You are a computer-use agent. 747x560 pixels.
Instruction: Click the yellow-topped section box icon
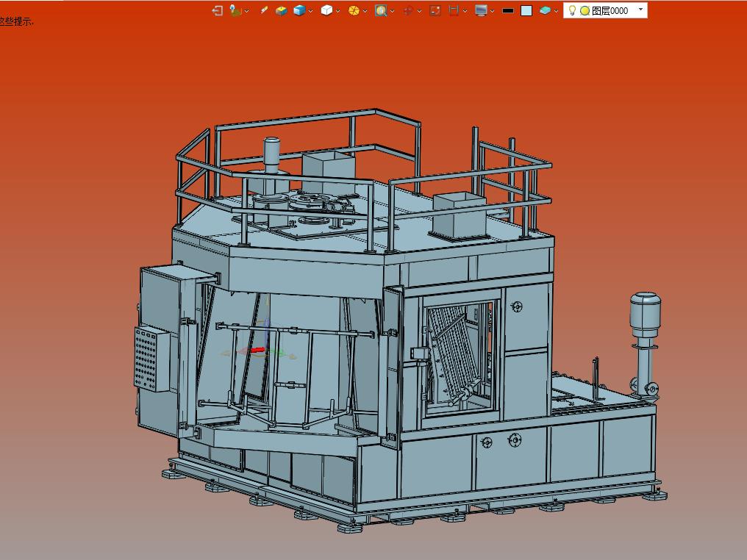click(x=281, y=10)
